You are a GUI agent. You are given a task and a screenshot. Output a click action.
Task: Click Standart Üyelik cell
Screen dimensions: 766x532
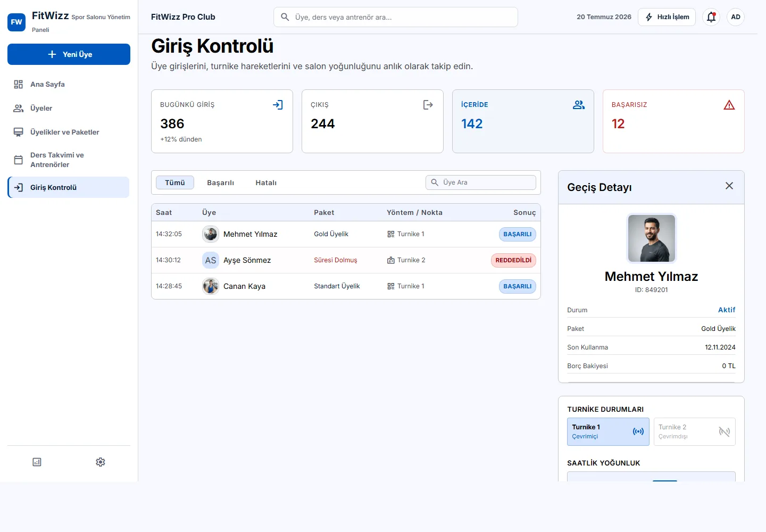pos(337,286)
